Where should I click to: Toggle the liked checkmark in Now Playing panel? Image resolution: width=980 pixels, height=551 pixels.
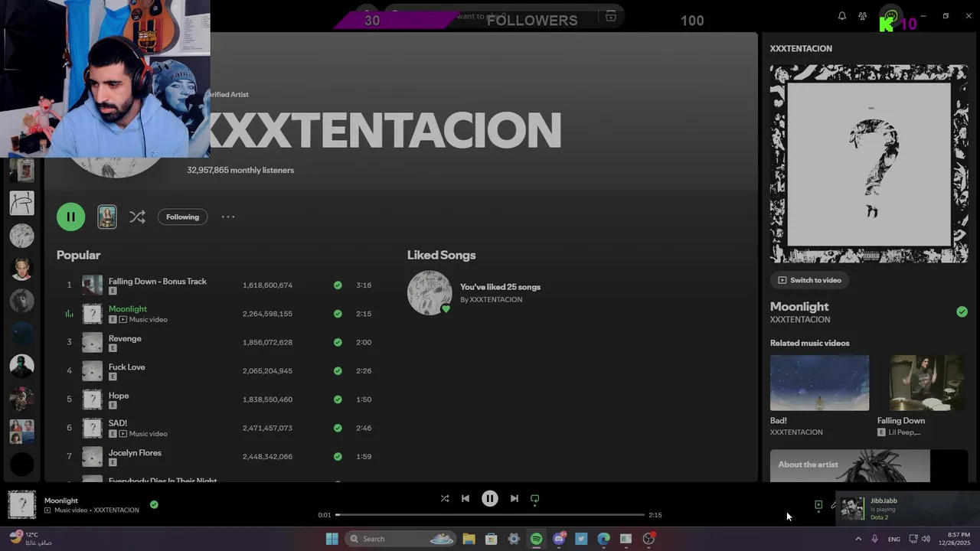(x=962, y=311)
